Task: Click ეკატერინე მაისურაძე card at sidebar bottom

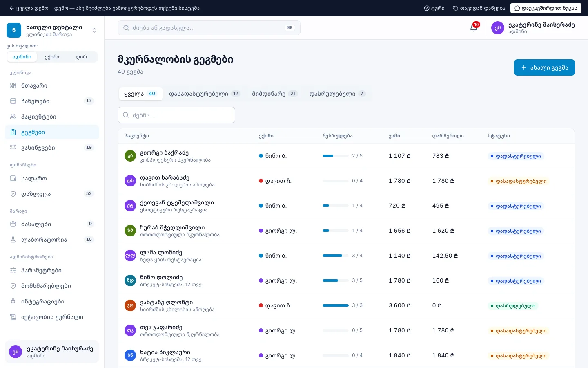Action: [x=52, y=352]
